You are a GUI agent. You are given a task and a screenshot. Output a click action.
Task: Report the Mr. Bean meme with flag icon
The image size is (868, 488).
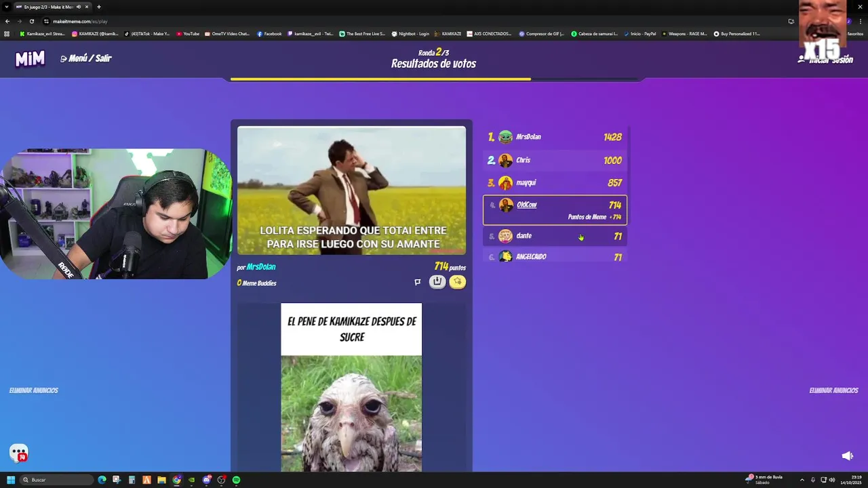pyautogui.click(x=418, y=282)
